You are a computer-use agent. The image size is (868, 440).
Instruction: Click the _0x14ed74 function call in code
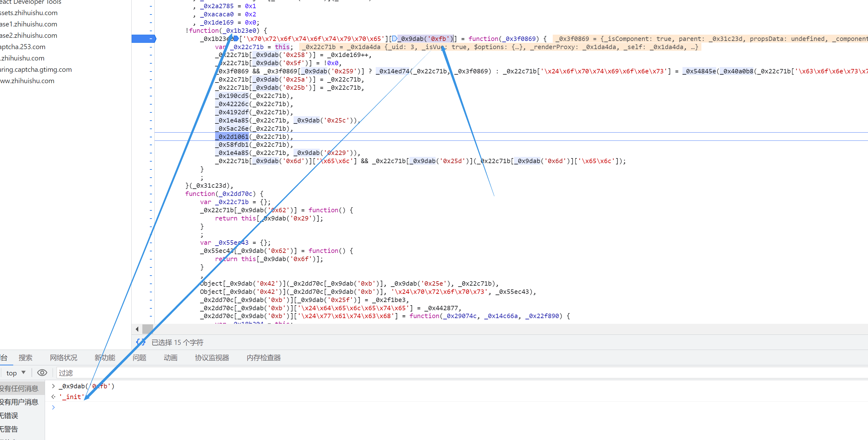[392, 71]
